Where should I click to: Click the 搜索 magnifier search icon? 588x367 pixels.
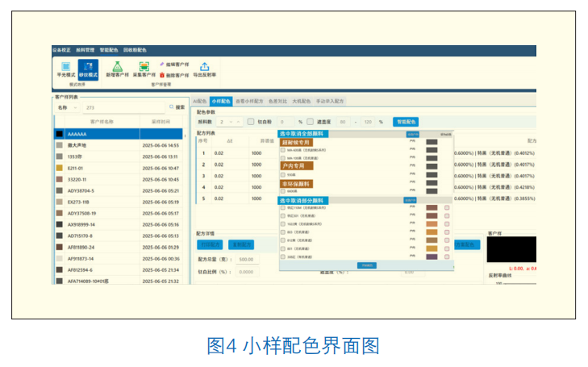(x=171, y=107)
